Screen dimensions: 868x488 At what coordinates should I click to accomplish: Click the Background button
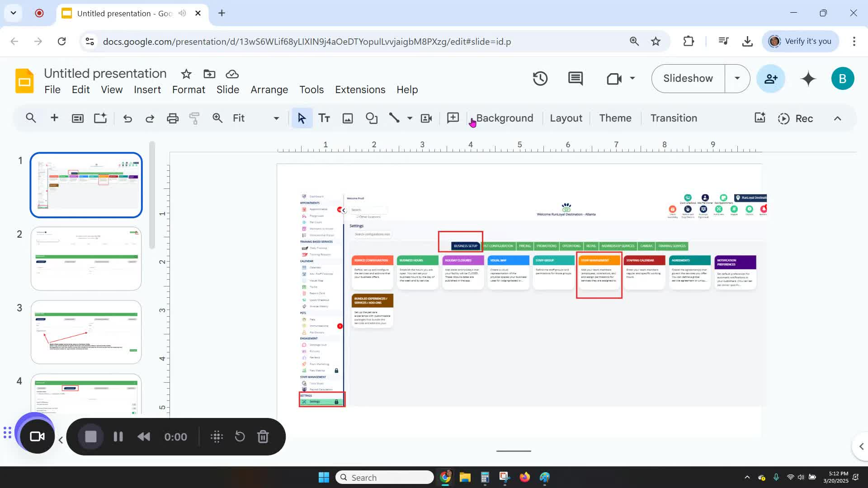click(x=505, y=118)
